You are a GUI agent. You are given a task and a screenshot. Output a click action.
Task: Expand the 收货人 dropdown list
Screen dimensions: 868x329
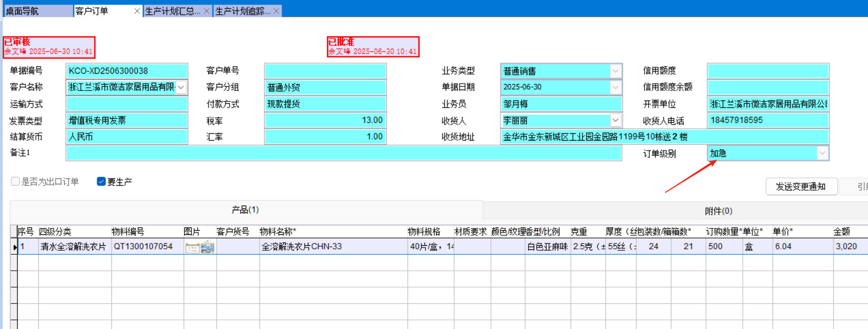click(x=615, y=120)
